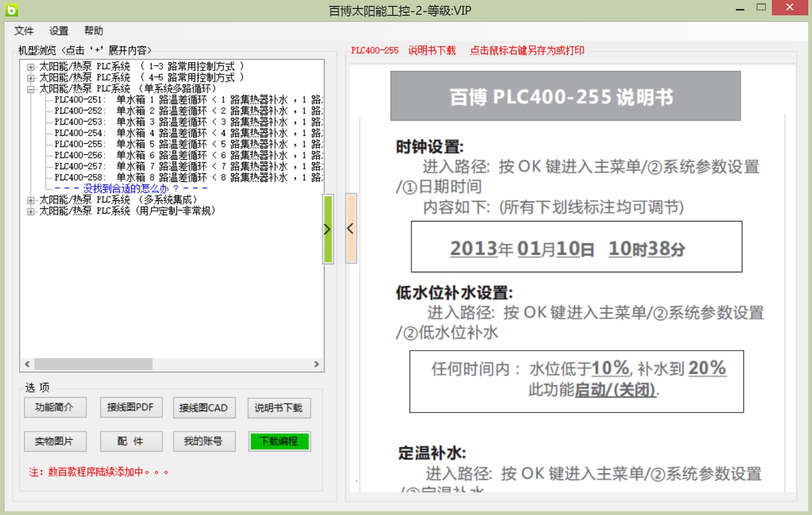Expand the 多系统集成 tree node
This screenshot has width=812, height=515.
click(31, 200)
